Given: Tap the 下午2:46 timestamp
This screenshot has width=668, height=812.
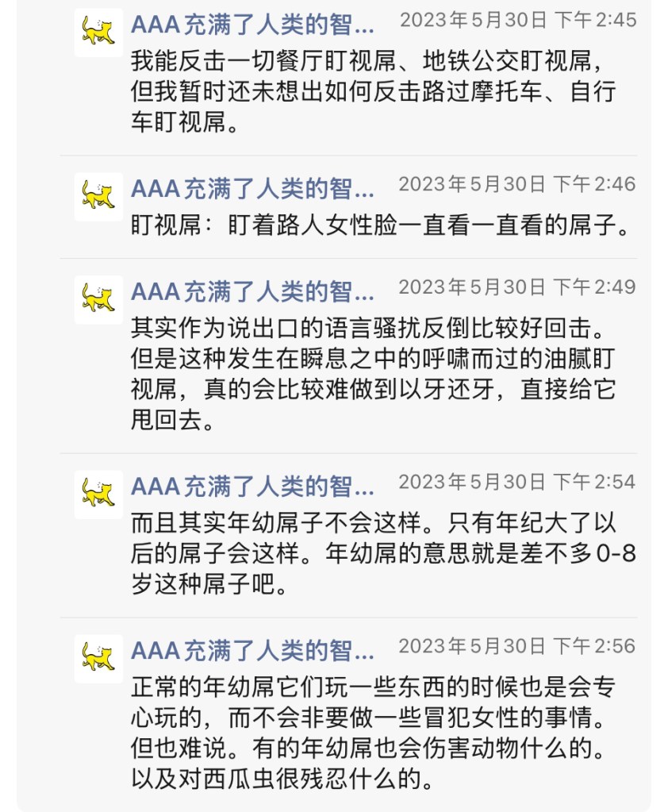Looking at the screenshot, I should click(516, 185).
